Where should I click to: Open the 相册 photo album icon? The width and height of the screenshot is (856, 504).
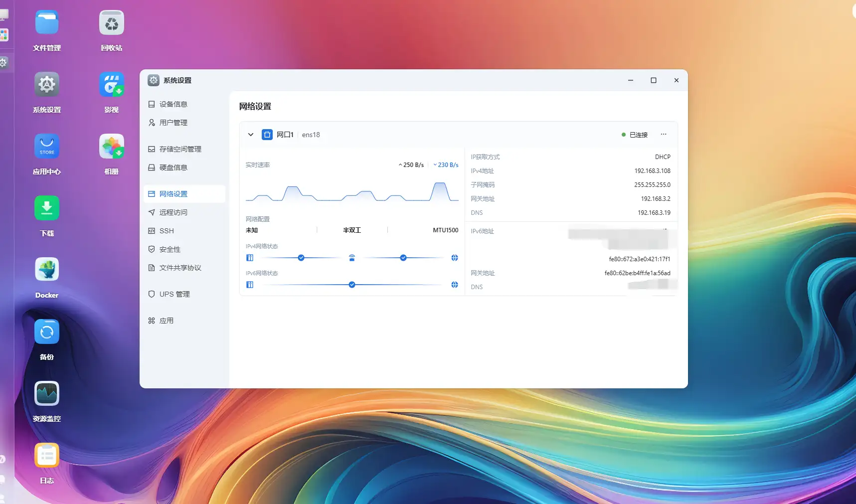point(112,147)
